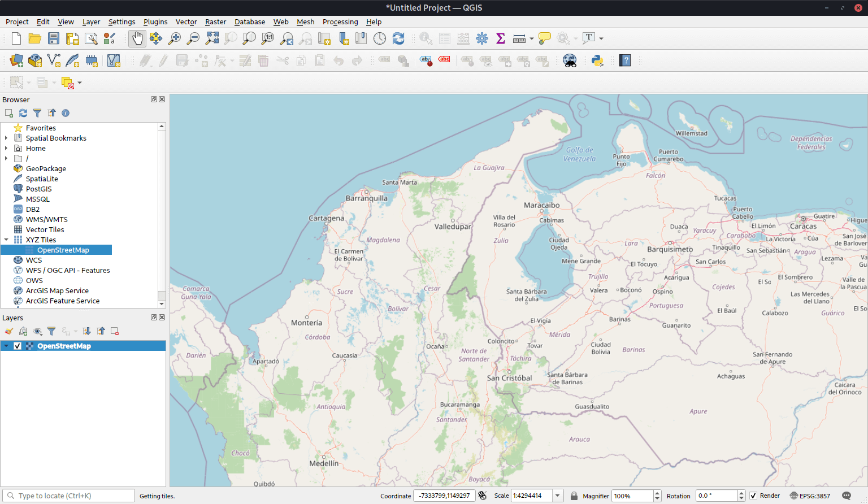Create new GeoPackage layer icon
The width and height of the screenshot is (868, 504).
(x=35, y=60)
